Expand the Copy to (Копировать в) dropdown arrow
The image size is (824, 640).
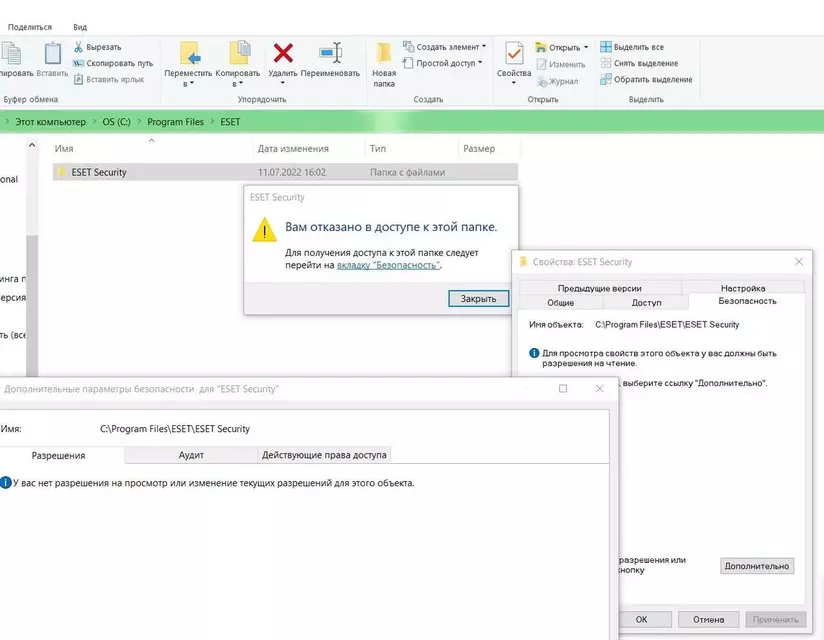coord(241,84)
